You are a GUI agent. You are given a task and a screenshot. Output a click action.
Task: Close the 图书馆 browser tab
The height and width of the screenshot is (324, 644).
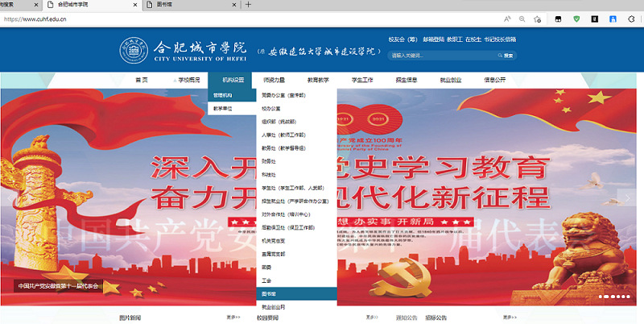pyautogui.click(x=234, y=5)
